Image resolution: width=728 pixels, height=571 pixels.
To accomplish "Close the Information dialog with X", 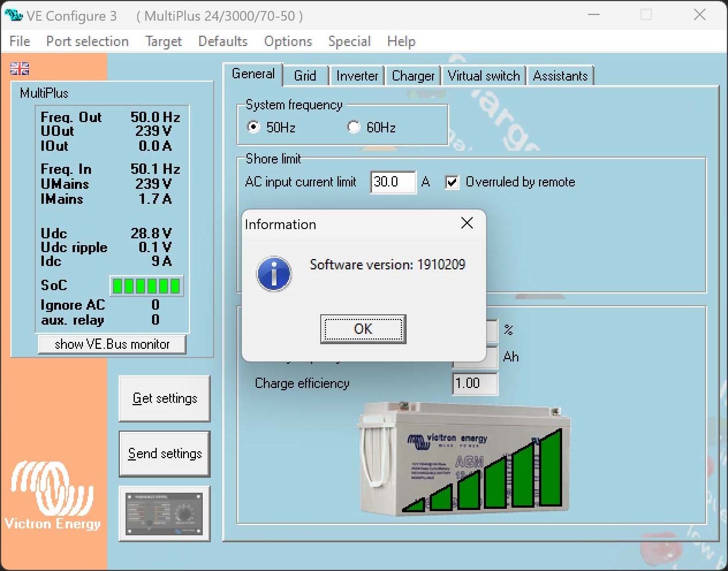I will point(467,223).
